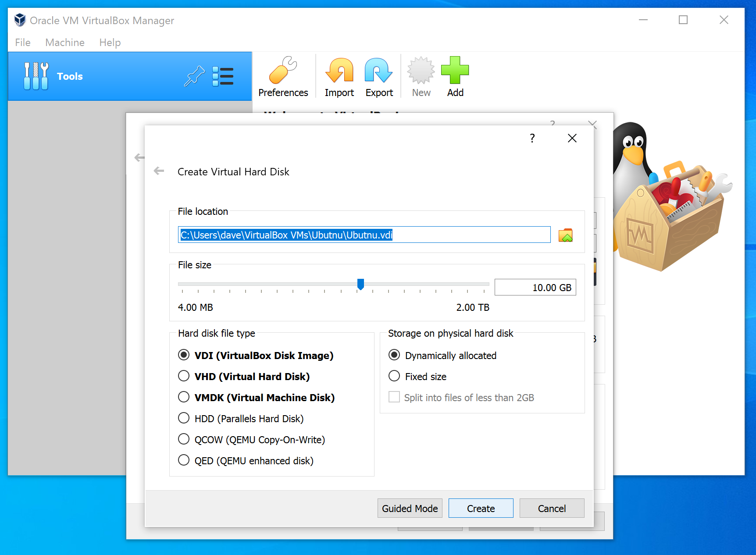
Task: Choose Dynamically allocated storage
Action: 442,355
